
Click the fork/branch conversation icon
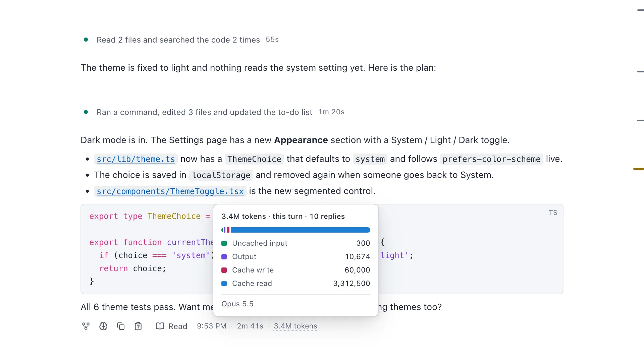[x=86, y=326]
